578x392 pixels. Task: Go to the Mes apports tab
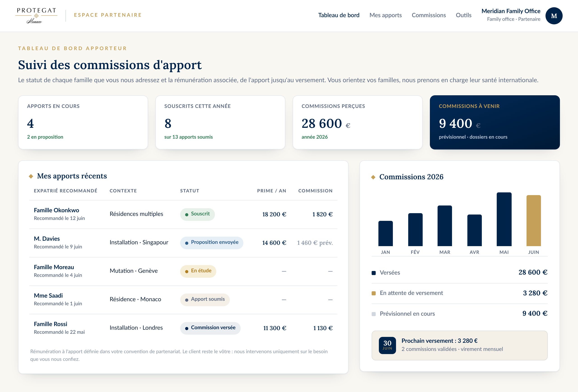pos(385,15)
